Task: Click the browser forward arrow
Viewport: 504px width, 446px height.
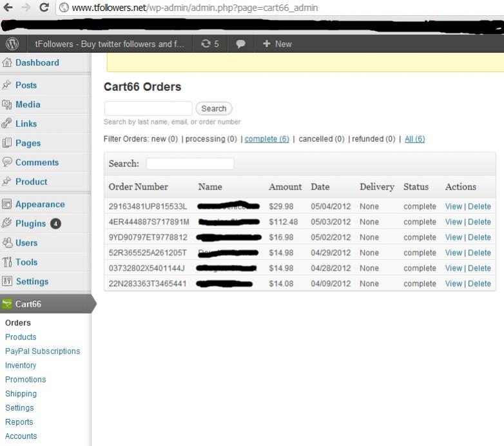Action: [x=26, y=7]
